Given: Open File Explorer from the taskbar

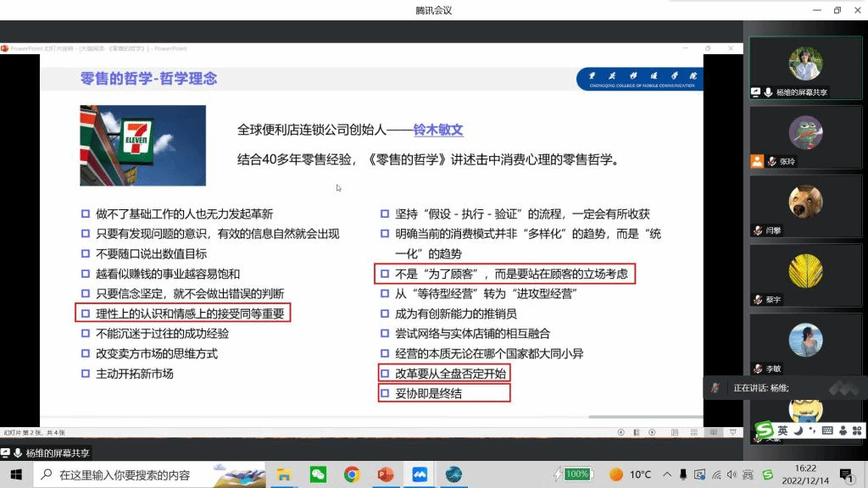Looking at the screenshot, I should point(285,474).
